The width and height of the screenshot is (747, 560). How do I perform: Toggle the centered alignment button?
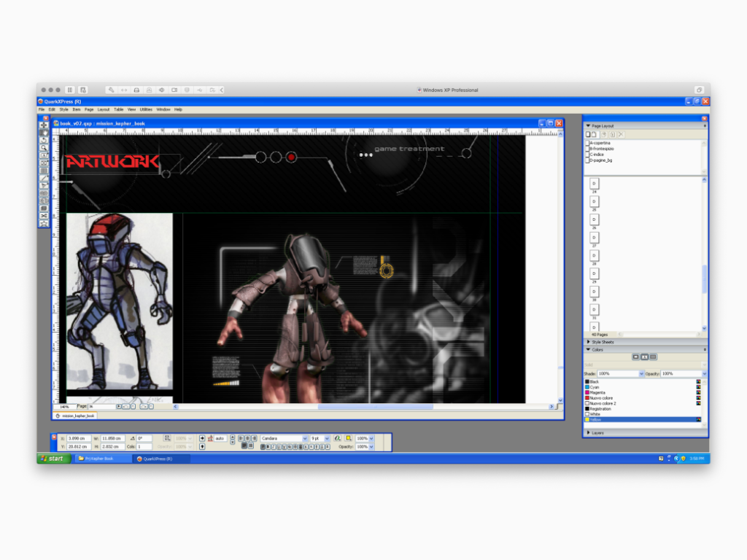point(247,438)
